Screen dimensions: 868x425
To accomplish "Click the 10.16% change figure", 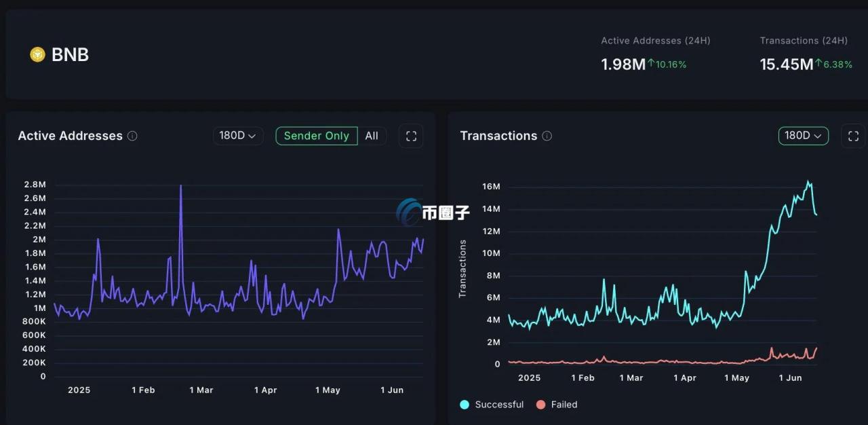I will click(x=671, y=64).
